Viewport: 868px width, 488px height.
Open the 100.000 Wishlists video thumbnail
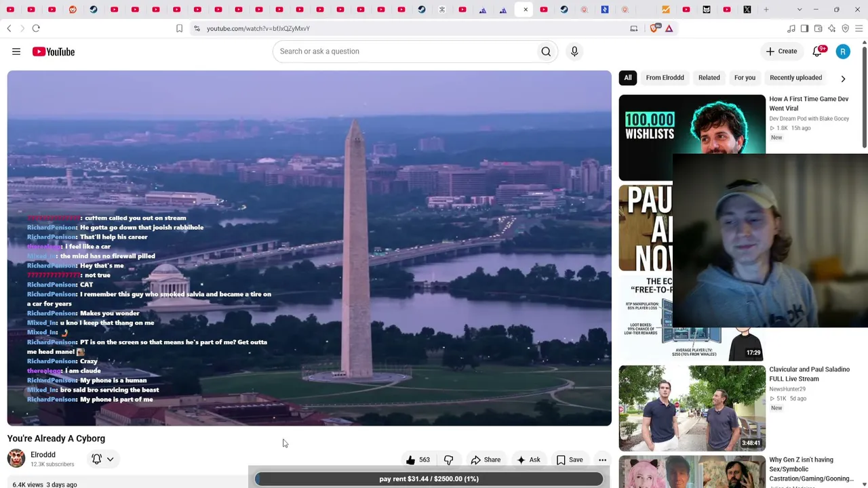point(692,138)
